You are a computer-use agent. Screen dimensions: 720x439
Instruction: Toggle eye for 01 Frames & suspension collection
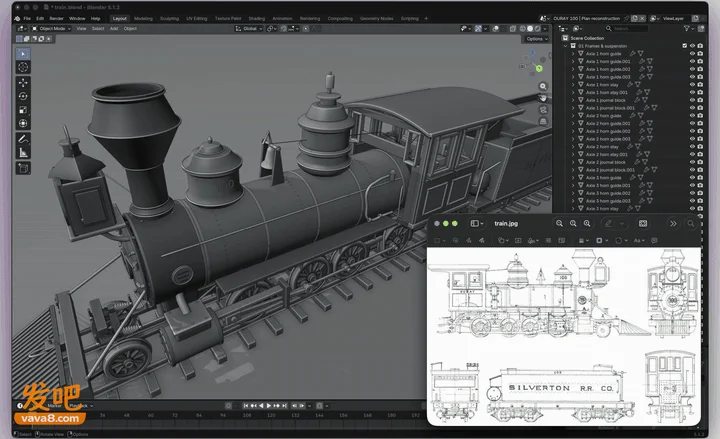(692, 46)
